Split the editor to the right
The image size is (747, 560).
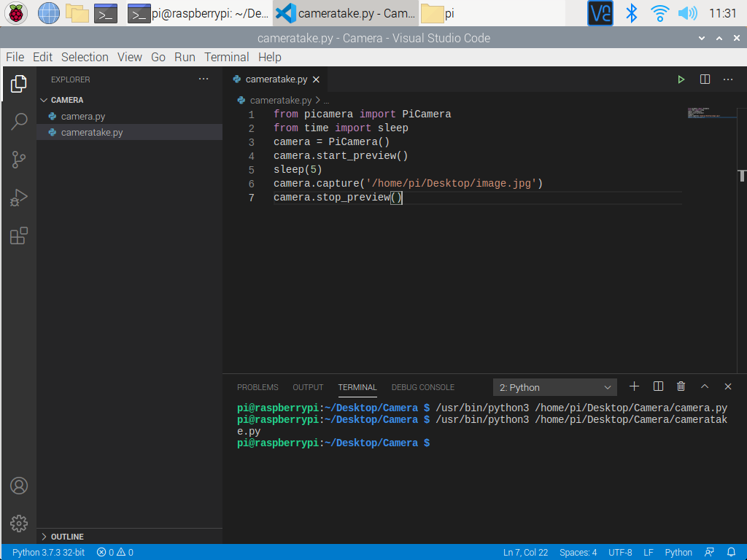(705, 79)
